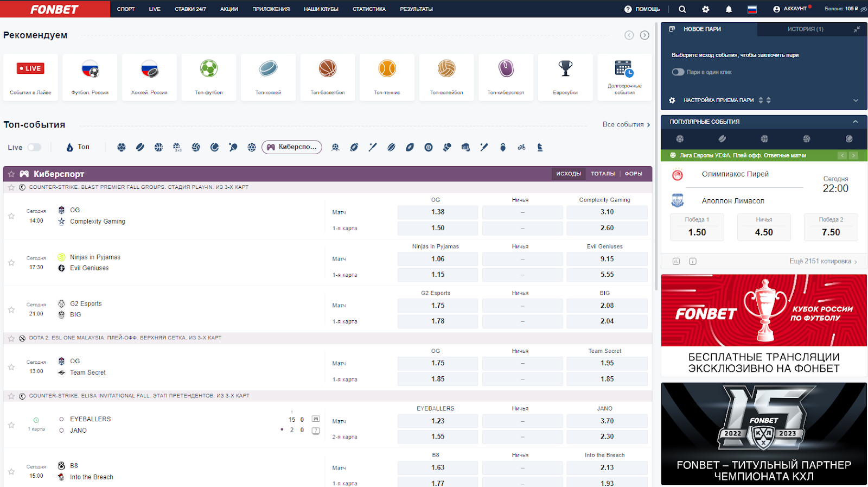Click the FONBET logo
Viewport: 868px width, 487px height.
(54, 9)
